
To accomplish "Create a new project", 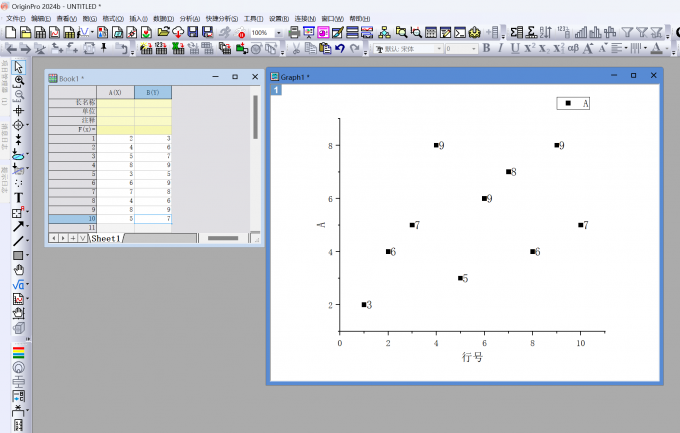I will [x=11, y=32].
